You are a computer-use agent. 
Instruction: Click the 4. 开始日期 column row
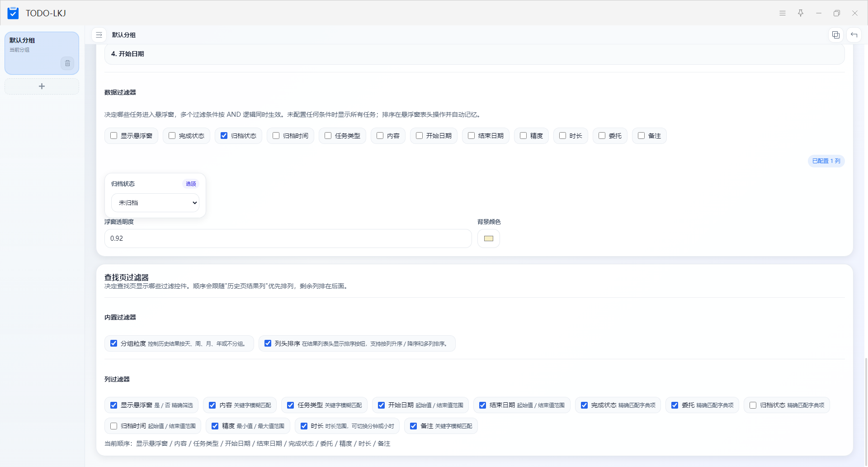[475, 54]
